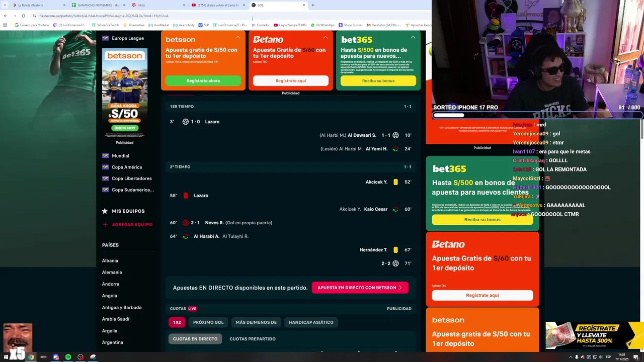Select the 1X2 odds tab
The height and width of the screenshot is (362, 644).
[177, 322]
